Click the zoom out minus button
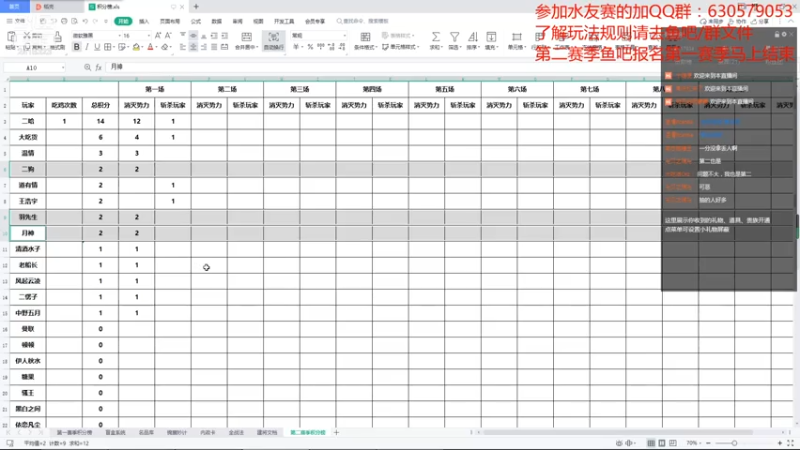800x450 pixels. tap(708, 443)
